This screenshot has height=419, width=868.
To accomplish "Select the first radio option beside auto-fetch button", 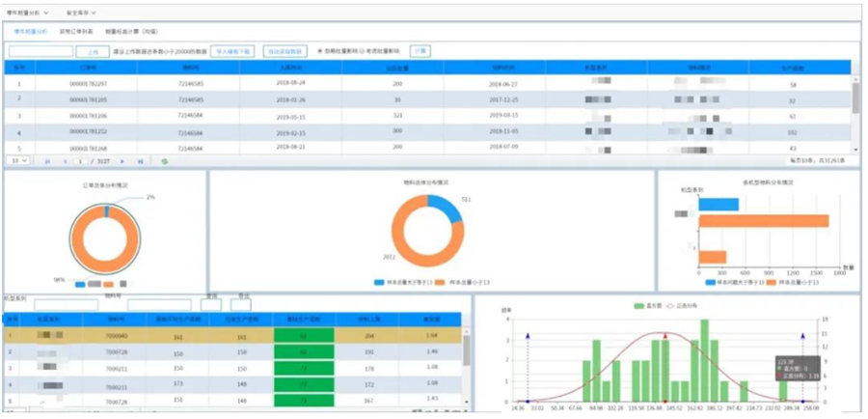I will coord(319,50).
